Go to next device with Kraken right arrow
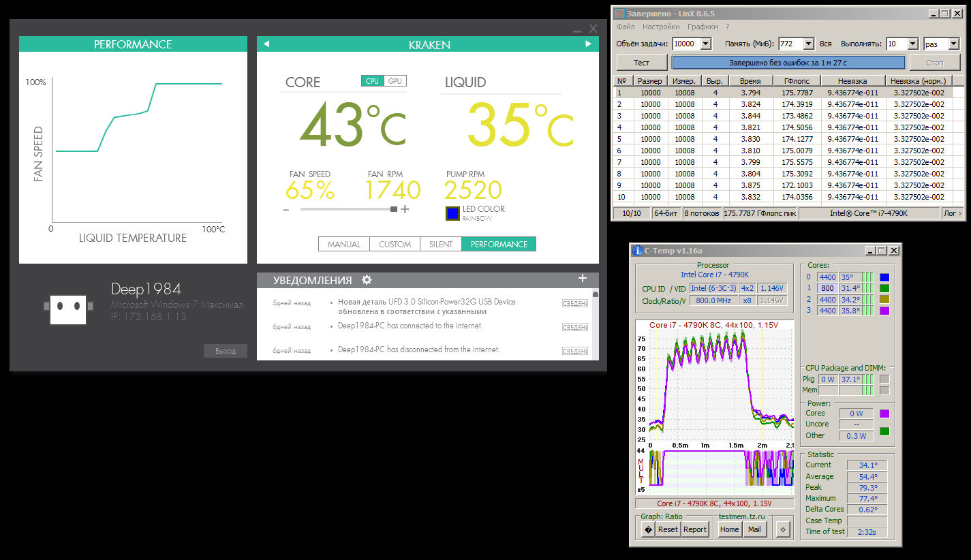The height and width of the screenshot is (560, 971). click(588, 44)
